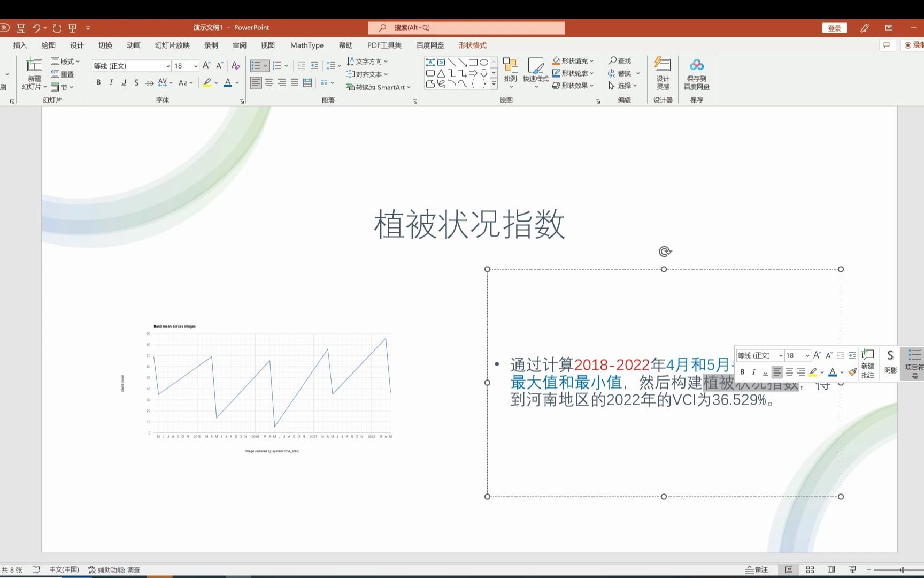
Task: Save to Baidu Netdisk via 保存到百度网盘
Action: click(696, 73)
